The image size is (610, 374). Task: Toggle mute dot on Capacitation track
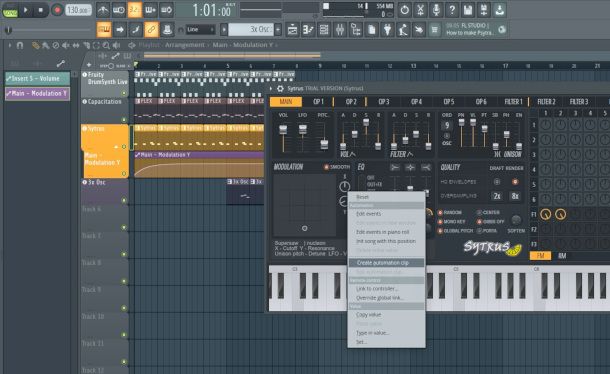click(124, 120)
